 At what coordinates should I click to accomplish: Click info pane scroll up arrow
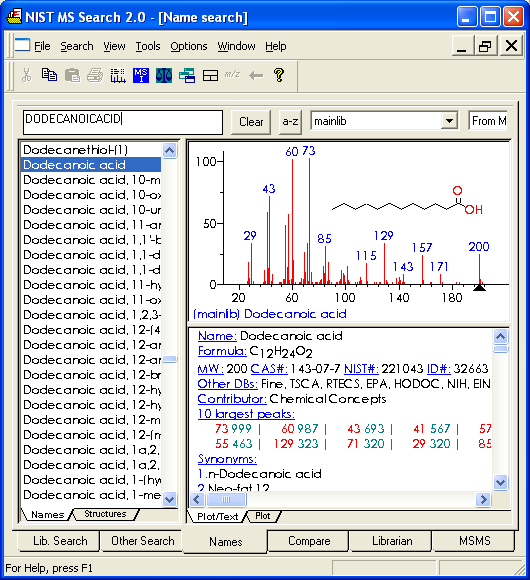[500, 336]
